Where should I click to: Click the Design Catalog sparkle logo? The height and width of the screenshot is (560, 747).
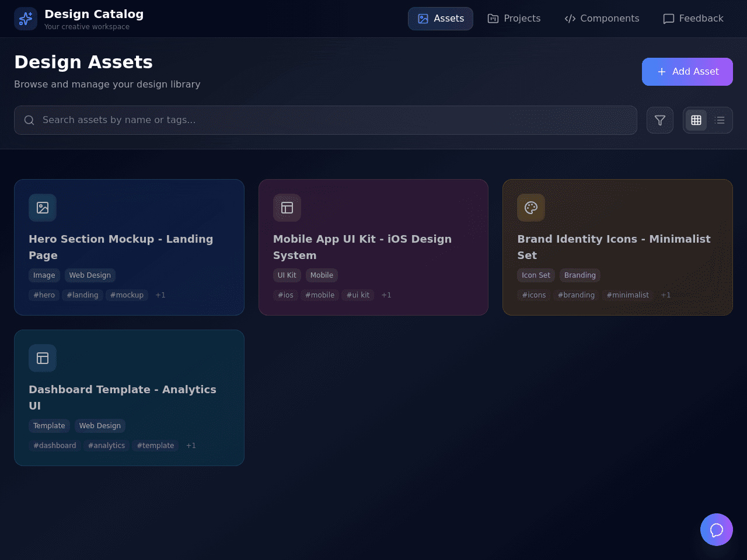point(26,19)
